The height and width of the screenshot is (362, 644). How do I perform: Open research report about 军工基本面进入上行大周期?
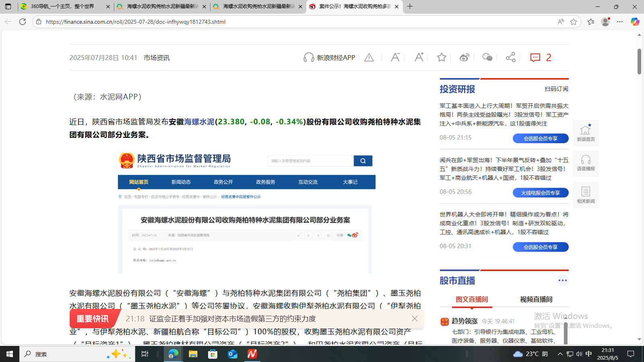[504, 115]
